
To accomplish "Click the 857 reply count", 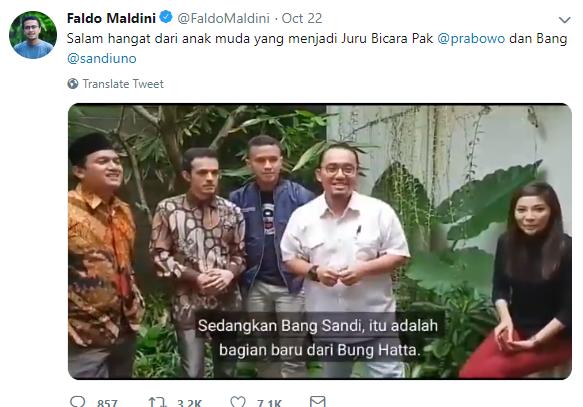I will point(107,403).
